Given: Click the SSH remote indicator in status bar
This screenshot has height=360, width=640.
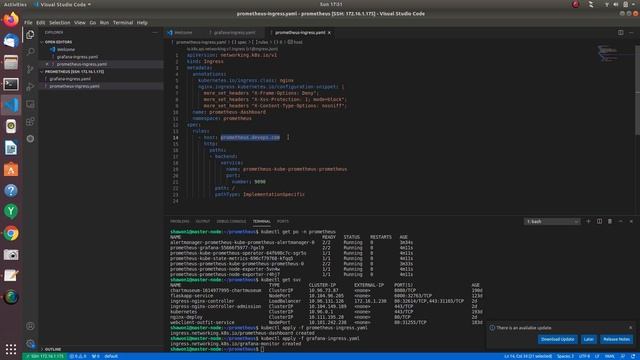Looking at the screenshot, I should (45, 356).
